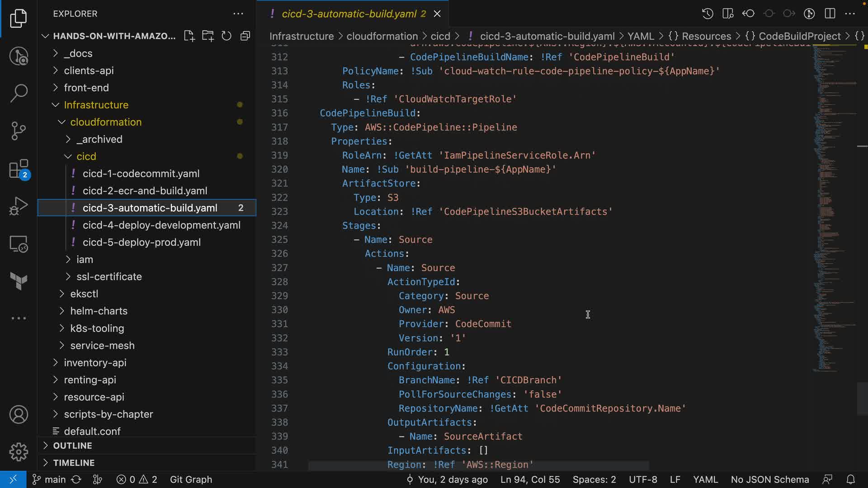Image resolution: width=868 pixels, height=488 pixels.
Task: Split the editor to the right
Action: [x=830, y=14]
